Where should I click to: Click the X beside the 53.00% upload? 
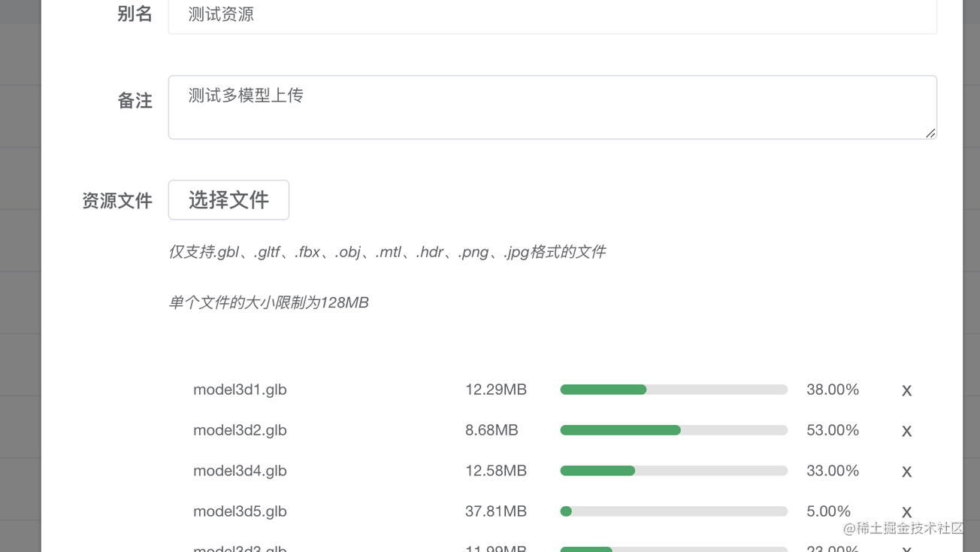906,431
